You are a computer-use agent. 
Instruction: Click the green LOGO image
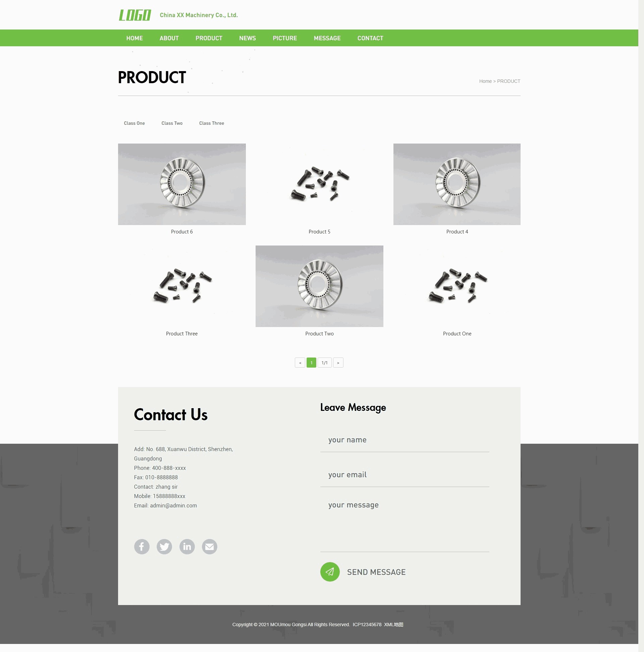(135, 15)
